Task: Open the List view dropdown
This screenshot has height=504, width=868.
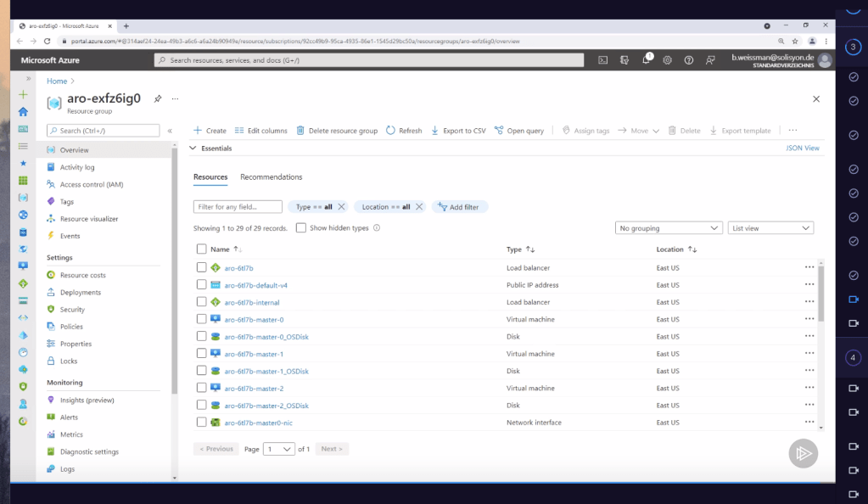Action: coord(770,228)
